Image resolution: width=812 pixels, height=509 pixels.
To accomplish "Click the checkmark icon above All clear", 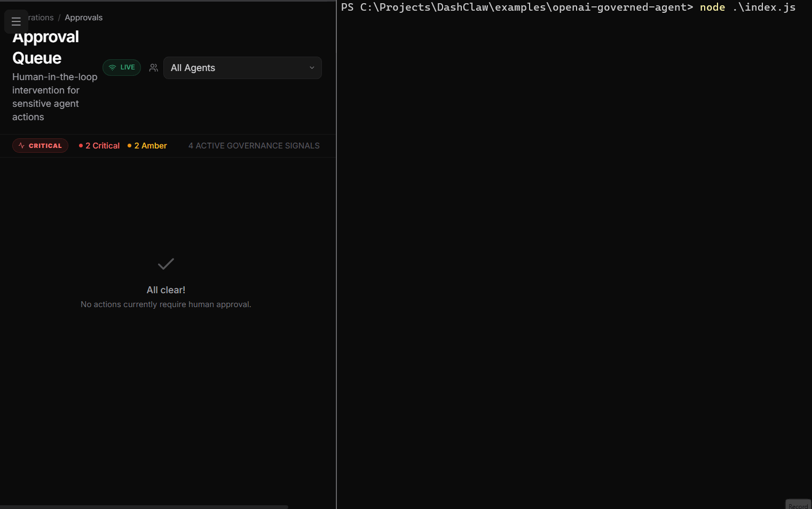I will click(165, 264).
